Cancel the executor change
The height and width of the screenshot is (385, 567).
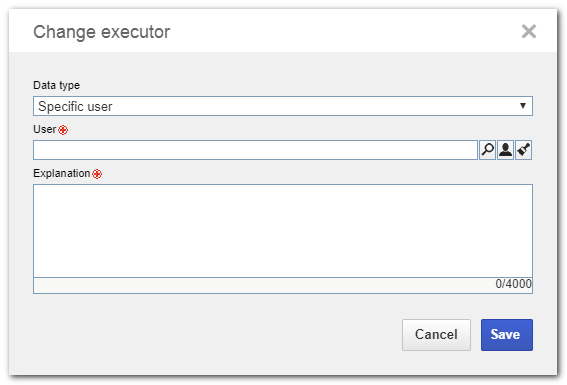(x=436, y=335)
